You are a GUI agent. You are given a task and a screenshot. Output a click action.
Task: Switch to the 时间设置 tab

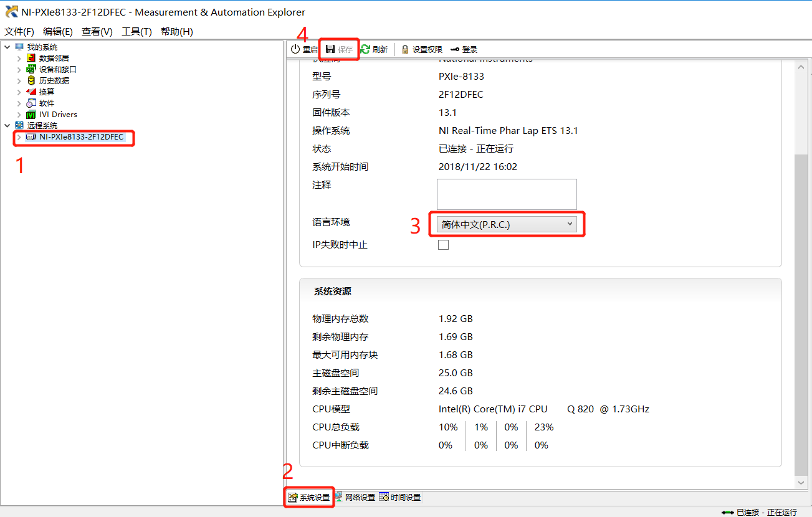point(400,497)
